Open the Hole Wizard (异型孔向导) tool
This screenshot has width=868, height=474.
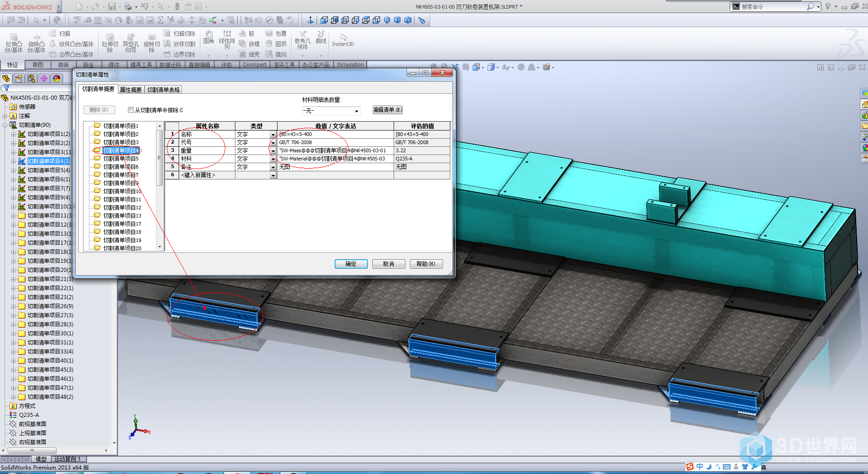[131, 43]
